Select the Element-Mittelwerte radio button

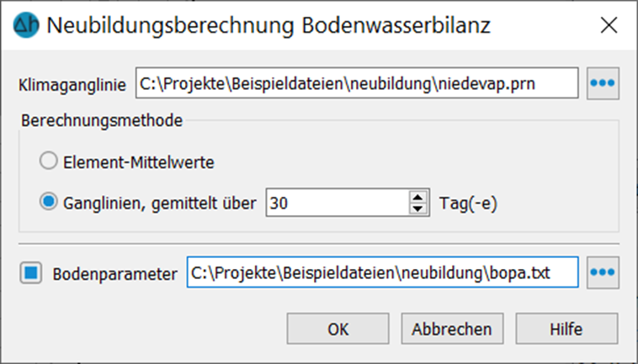click(49, 161)
